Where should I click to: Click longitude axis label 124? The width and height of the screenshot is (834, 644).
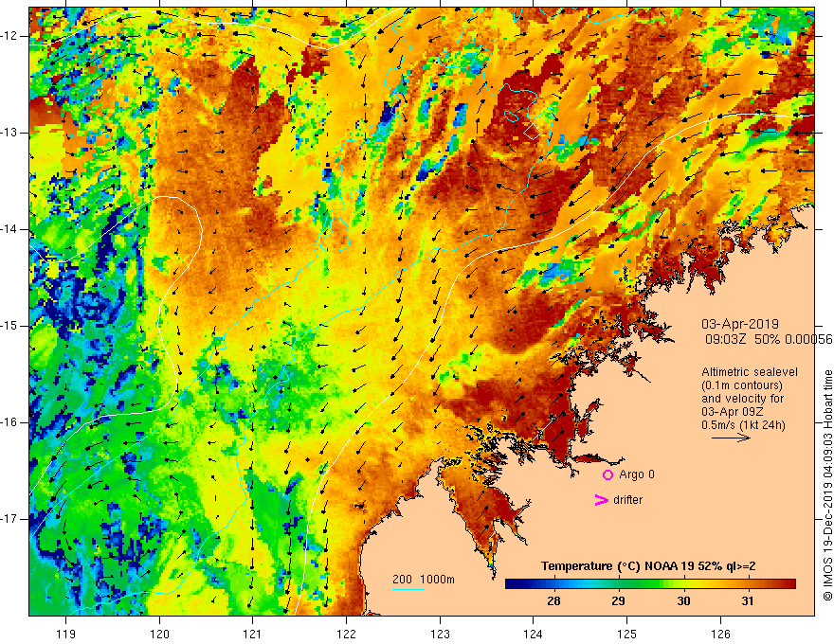click(533, 634)
